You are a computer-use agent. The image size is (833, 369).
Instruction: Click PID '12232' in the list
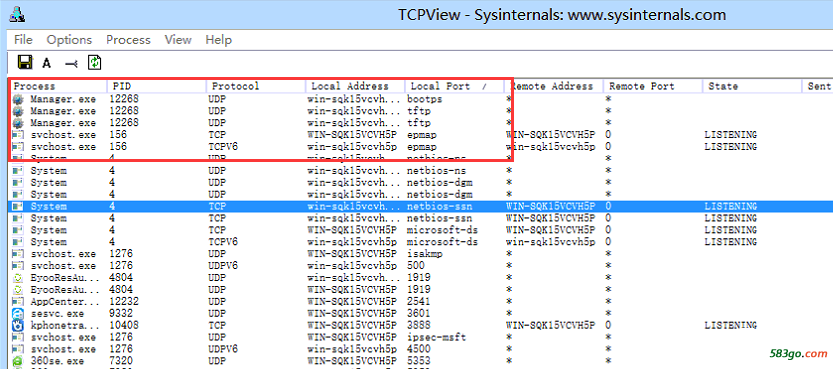124,302
